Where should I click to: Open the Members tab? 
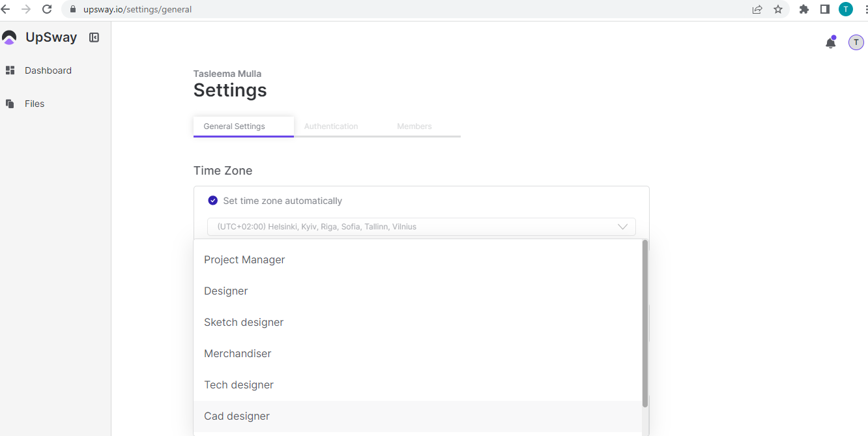click(414, 126)
